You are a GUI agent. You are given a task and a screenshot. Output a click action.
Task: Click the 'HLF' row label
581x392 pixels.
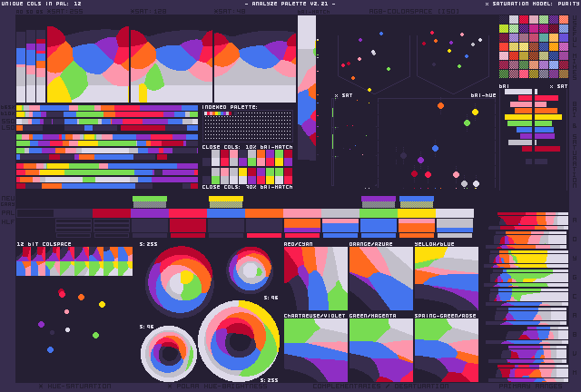point(8,222)
